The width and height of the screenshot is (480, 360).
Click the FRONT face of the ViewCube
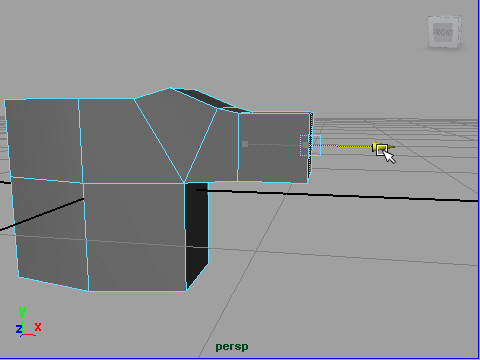pyautogui.click(x=443, y=32)
